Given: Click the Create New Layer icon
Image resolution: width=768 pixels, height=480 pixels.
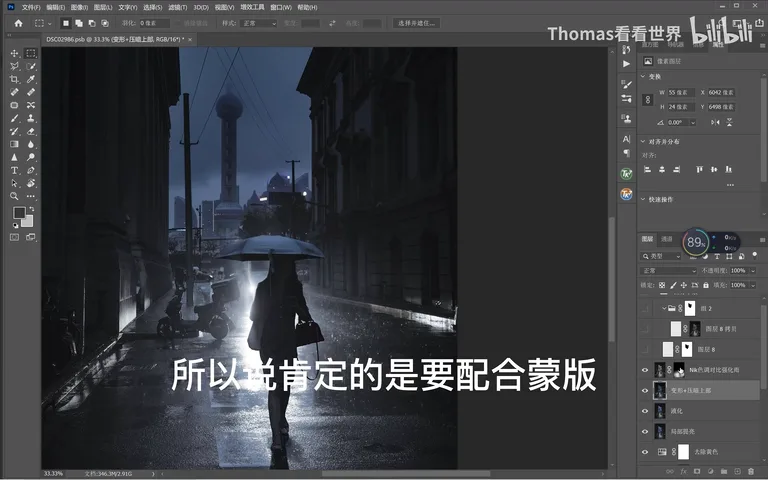Looking at the screenshot, I should pyautogui.click(x=738, y=471).
